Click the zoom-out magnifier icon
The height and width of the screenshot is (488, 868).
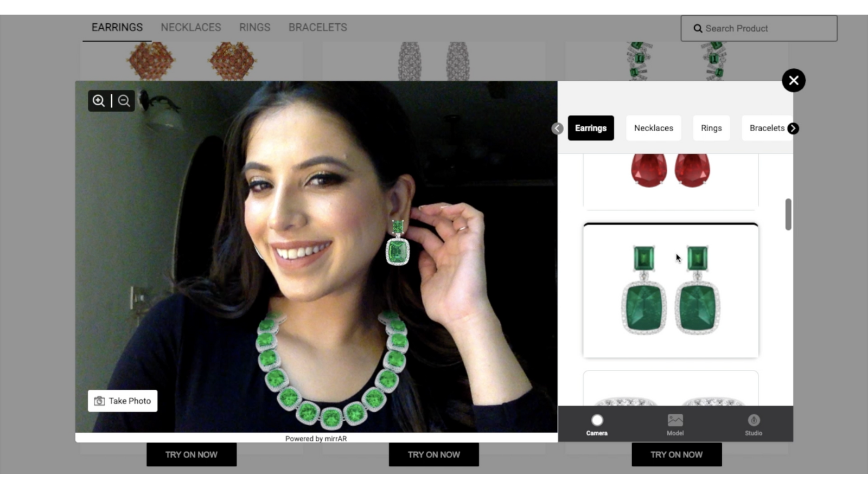[124, 101]
